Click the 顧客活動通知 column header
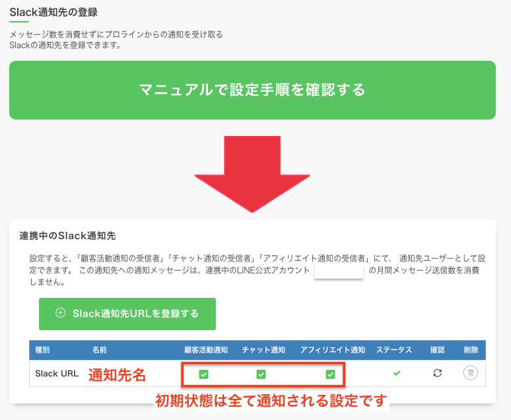Screen dimensions: 511x420 (x=206, y=350)
